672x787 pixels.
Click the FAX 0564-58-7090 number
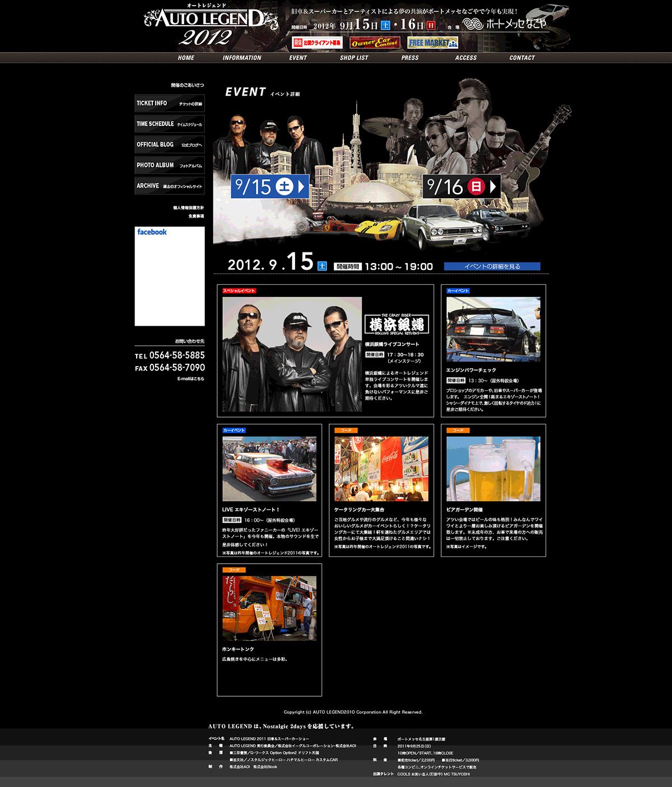170,368
